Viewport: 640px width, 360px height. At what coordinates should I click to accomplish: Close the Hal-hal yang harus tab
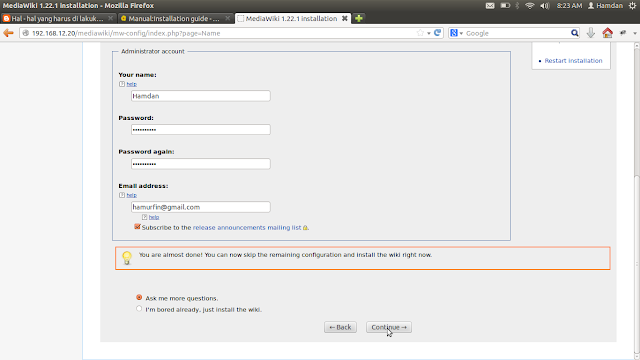pos(110,18)
